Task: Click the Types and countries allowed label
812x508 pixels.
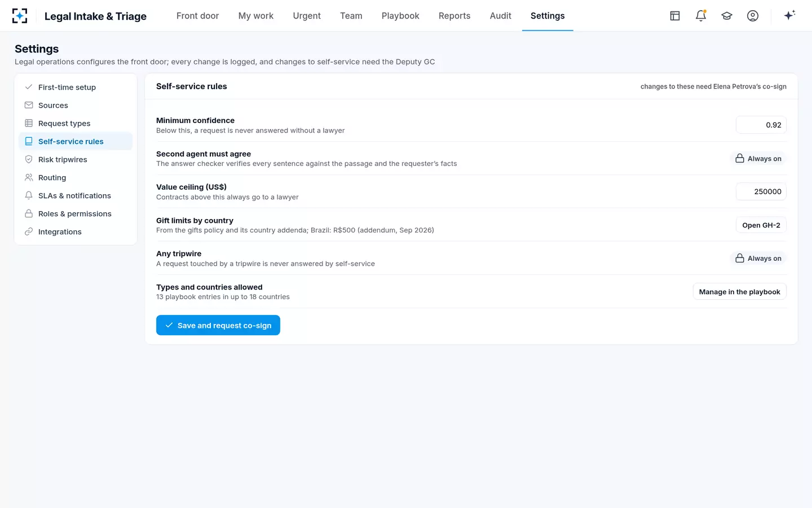Action: tap(209, 287)
